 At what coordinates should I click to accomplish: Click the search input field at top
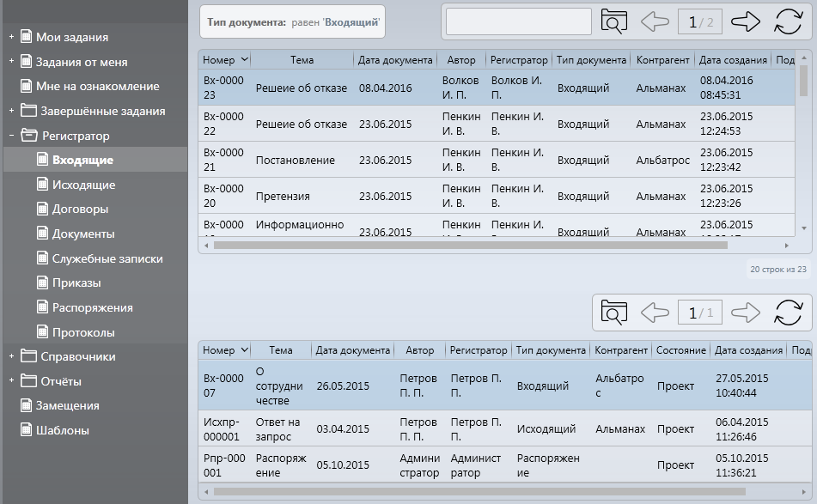(519, 21)
